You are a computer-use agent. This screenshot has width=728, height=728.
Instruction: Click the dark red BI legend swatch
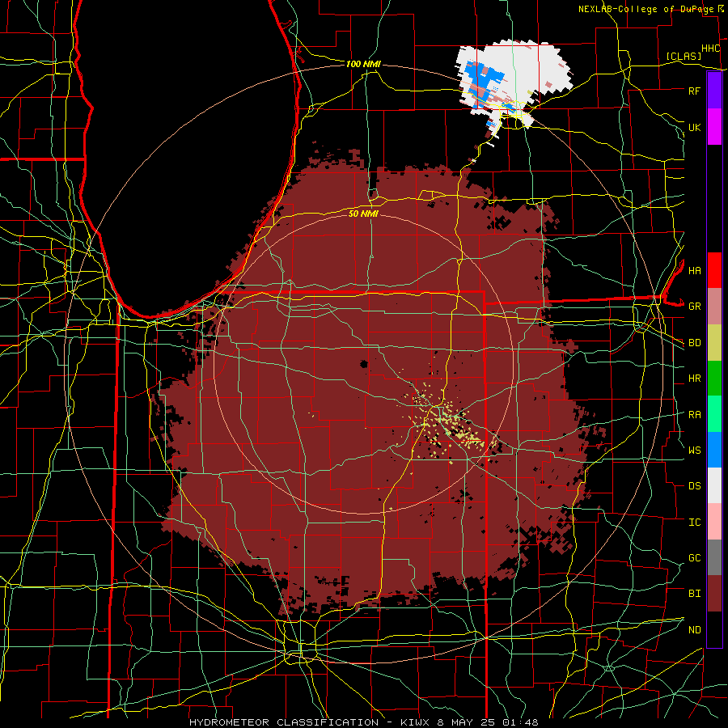[714, 594]
